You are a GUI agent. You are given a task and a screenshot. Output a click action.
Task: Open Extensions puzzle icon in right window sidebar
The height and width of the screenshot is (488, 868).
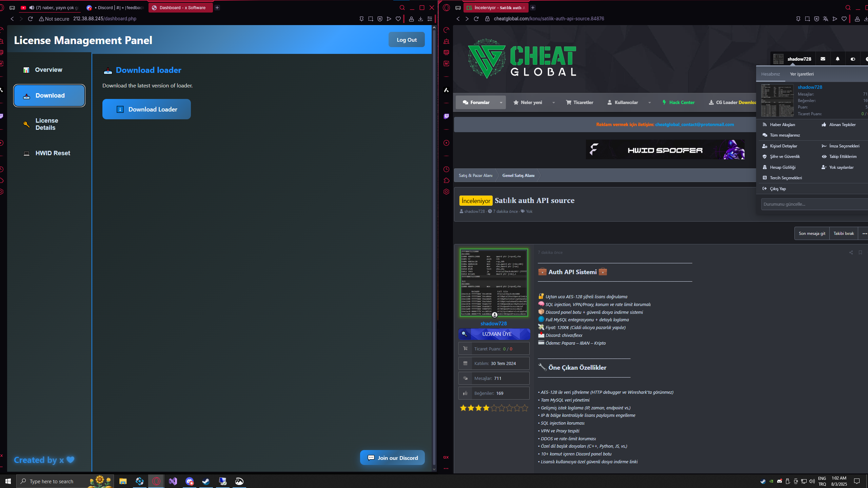(x=446, y=180)
